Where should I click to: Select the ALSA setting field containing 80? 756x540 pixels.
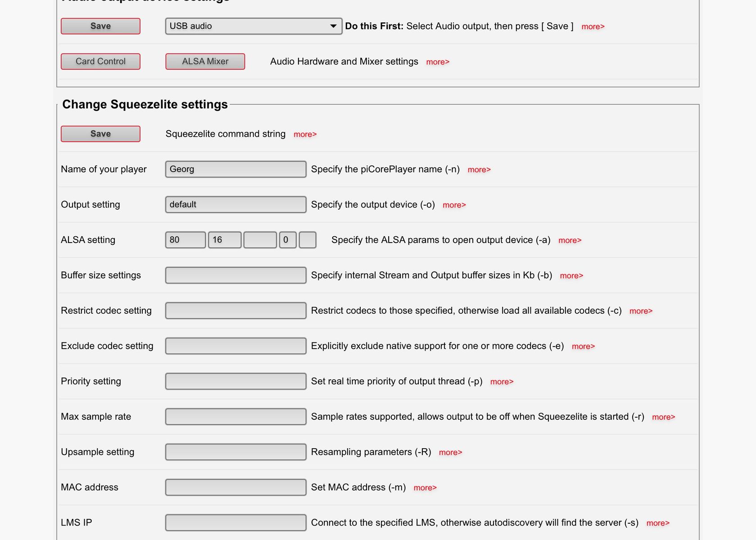[186, 240]
